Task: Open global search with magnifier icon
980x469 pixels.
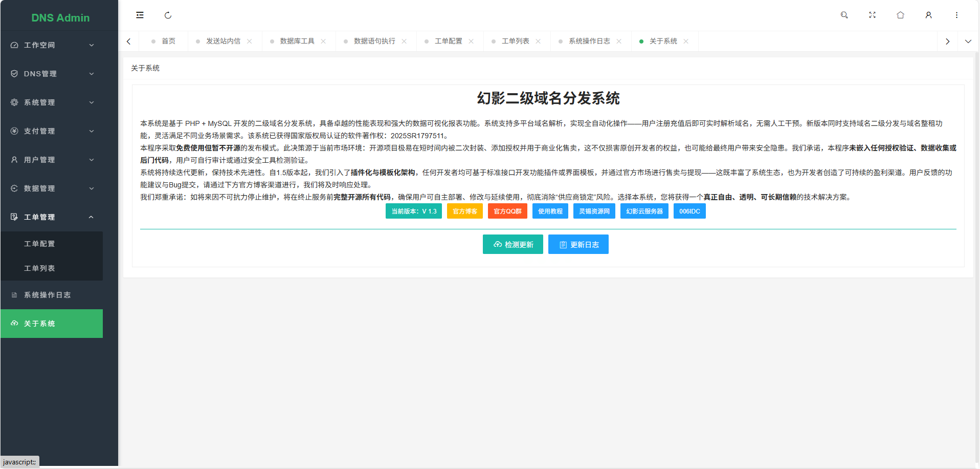Action: [x=844, y=15]
